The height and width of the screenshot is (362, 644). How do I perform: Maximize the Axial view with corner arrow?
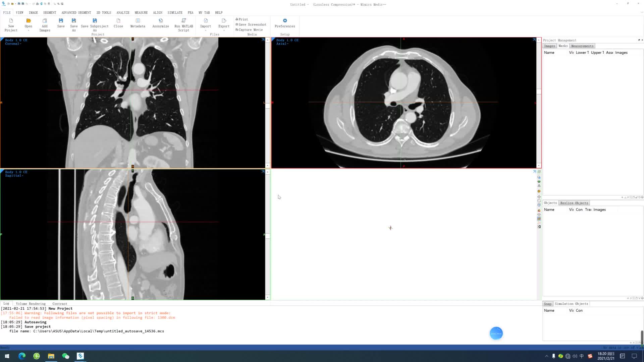pyautogui.click(x=534, y=40)
